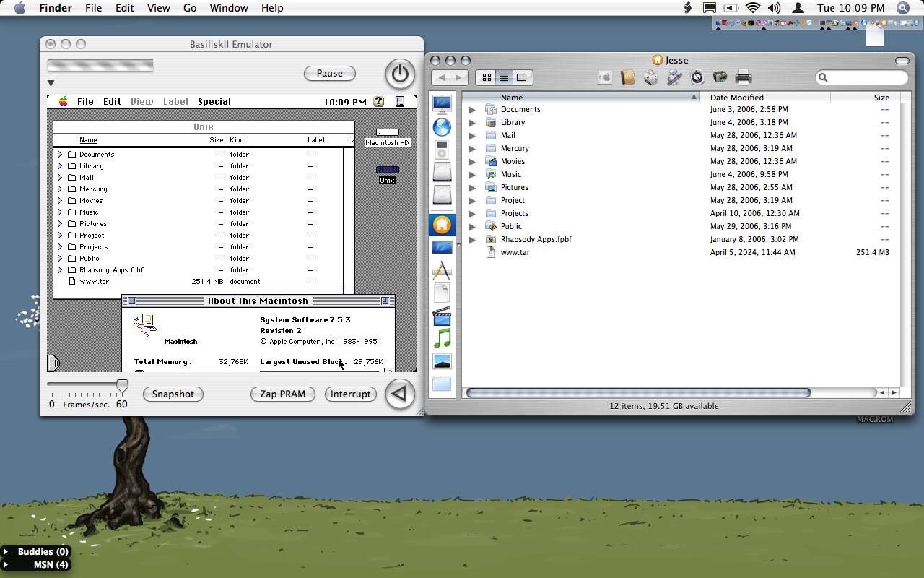924x578 pixels.
Task: Click the Finder window search field
Action: pyautogui.click(x=861, y=77)
